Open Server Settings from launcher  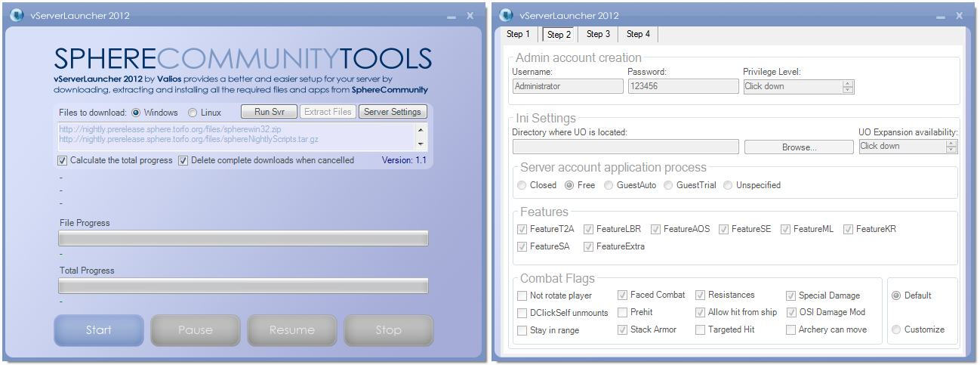[392, 112]
